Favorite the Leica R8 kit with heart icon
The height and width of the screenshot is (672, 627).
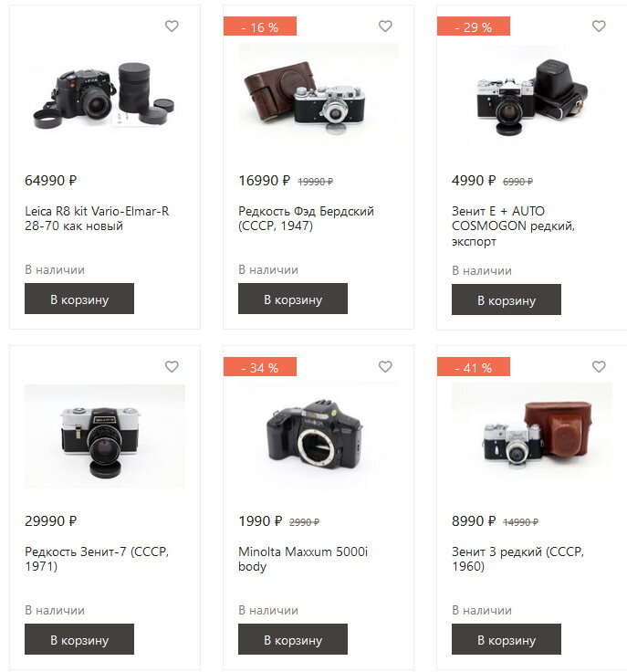click(172, 26)
